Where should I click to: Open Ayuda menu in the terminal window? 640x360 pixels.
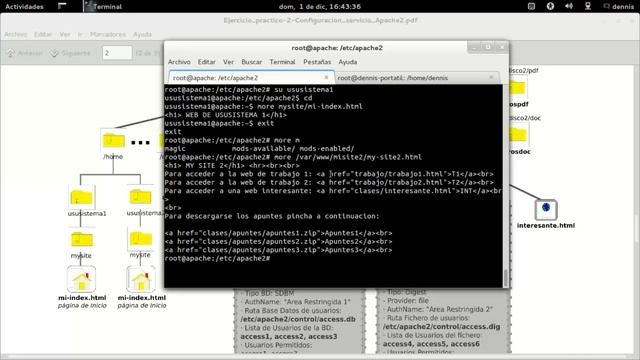click(x=348, y=62)
